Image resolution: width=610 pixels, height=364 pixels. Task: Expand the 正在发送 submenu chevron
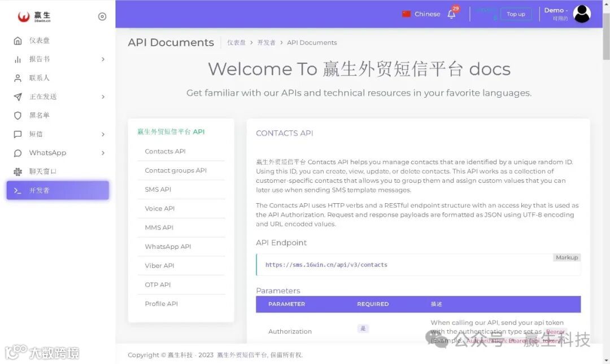(103, 97)
